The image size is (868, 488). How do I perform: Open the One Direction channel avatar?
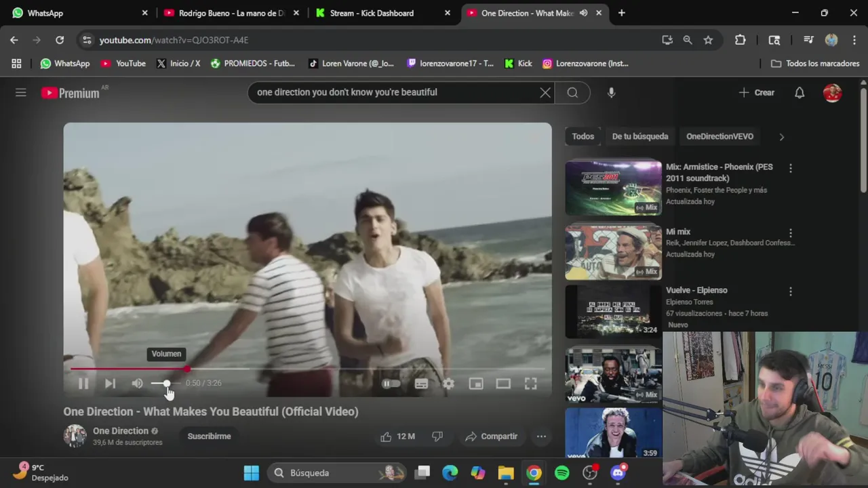75,436
